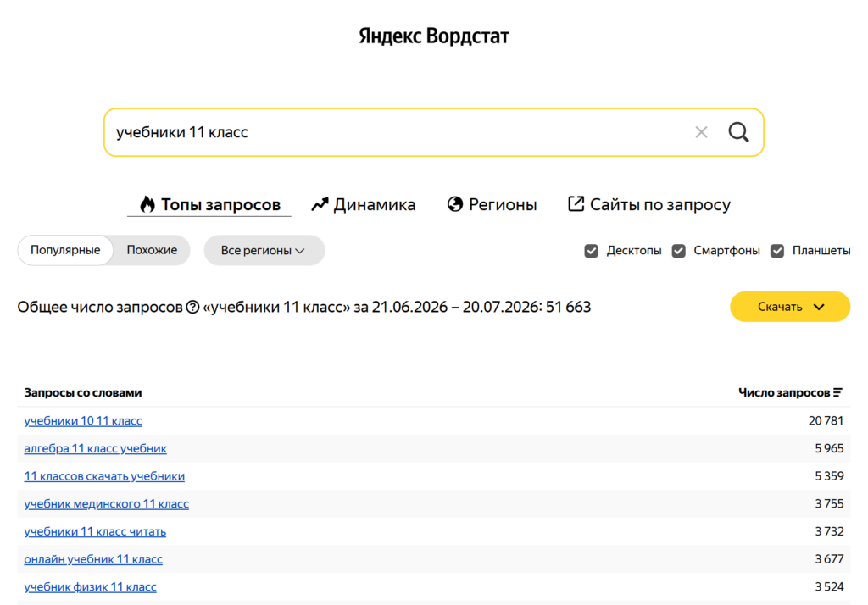Click the external link icon of Сайты по запросу

pyautogui.click(x=576, y=203)
